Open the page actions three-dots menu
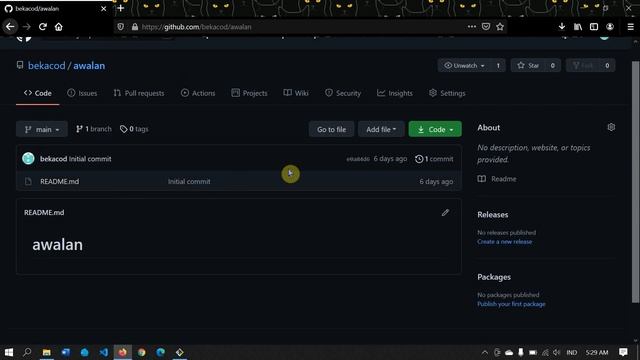Screen dimensions: 640x360 (x=471, y=27)
